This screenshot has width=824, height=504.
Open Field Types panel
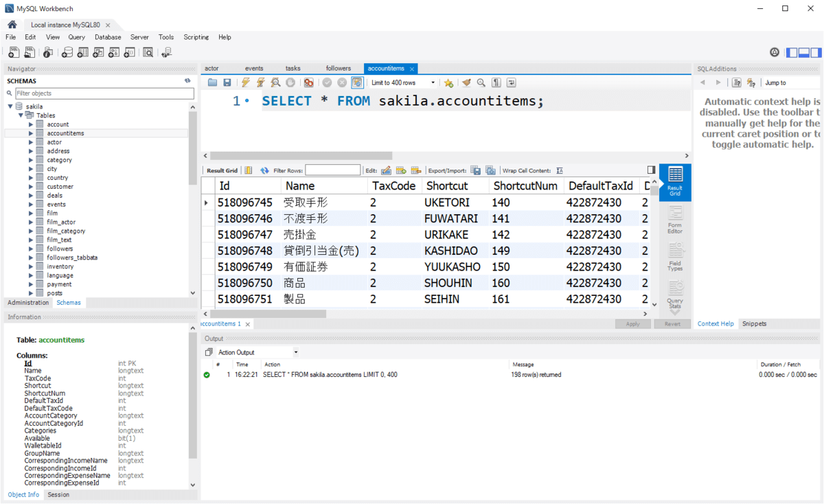[675, 257]
